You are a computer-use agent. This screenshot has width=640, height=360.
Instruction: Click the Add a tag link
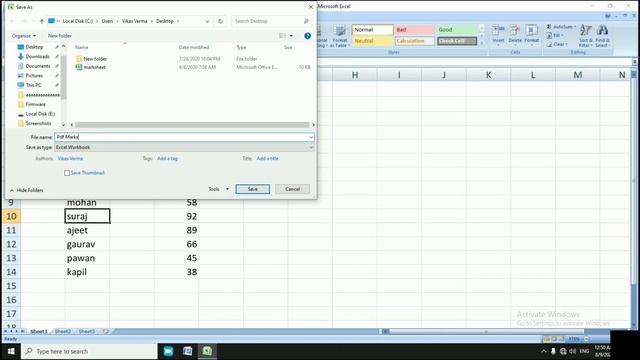[167, 158]
